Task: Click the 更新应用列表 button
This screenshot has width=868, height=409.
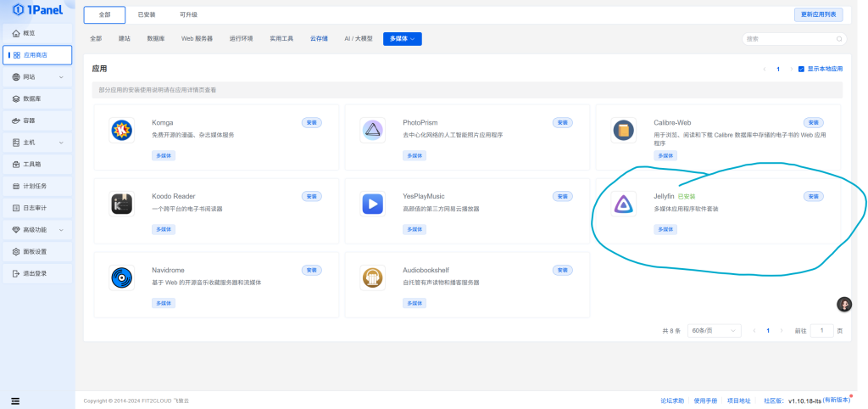Action: (817, 14)
